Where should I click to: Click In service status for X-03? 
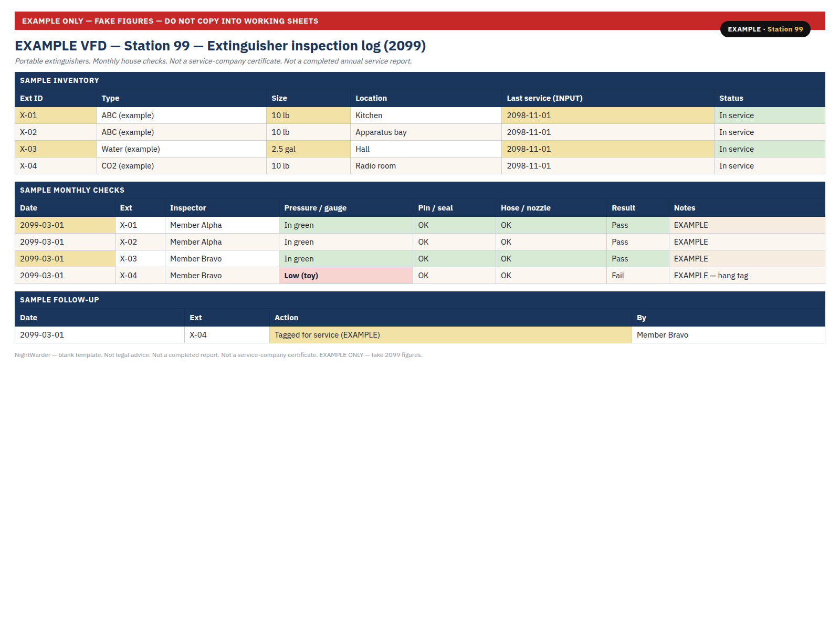[770, 149]
